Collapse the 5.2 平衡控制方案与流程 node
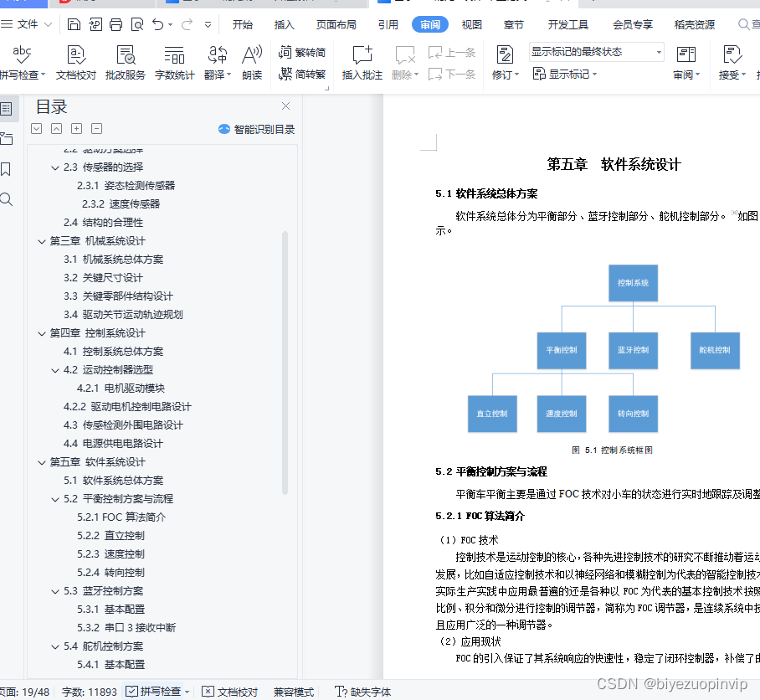The height and width of the screenshot is (700, 760). [55, 499]
